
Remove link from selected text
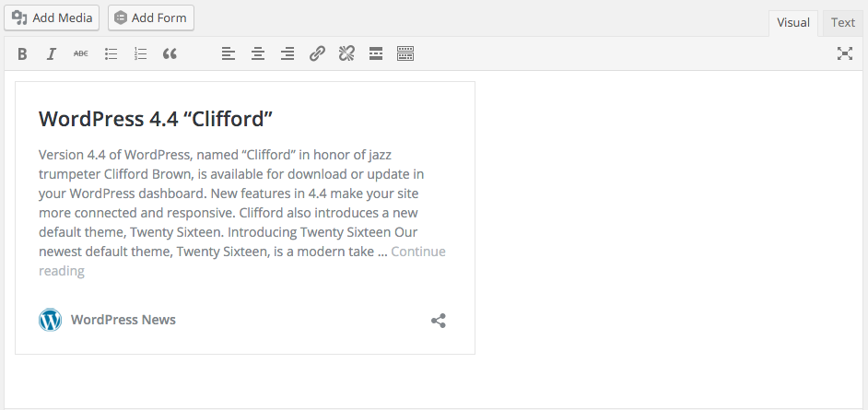coord(346,54)
